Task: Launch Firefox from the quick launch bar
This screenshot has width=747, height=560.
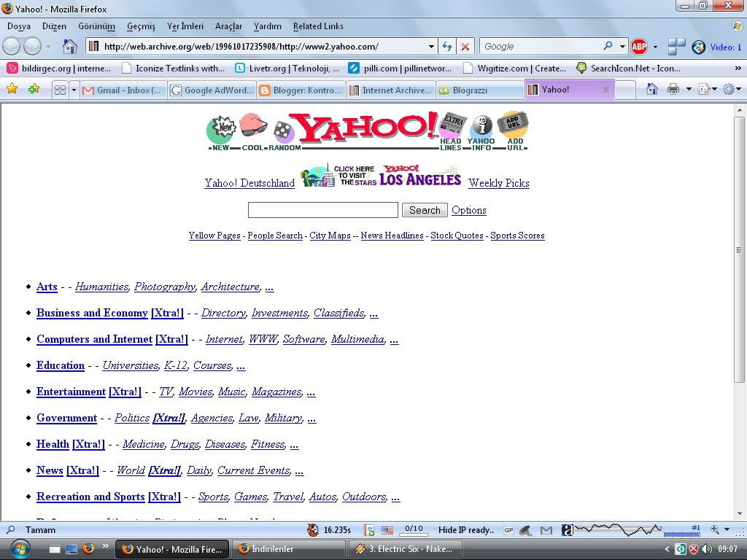Action: click(x=88, y=548)
